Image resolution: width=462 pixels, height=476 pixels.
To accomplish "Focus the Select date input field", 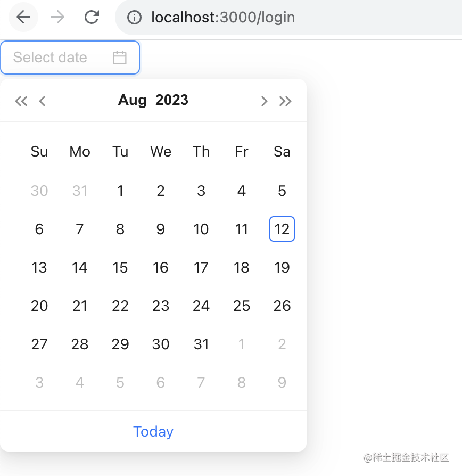I will click(70, 58).
